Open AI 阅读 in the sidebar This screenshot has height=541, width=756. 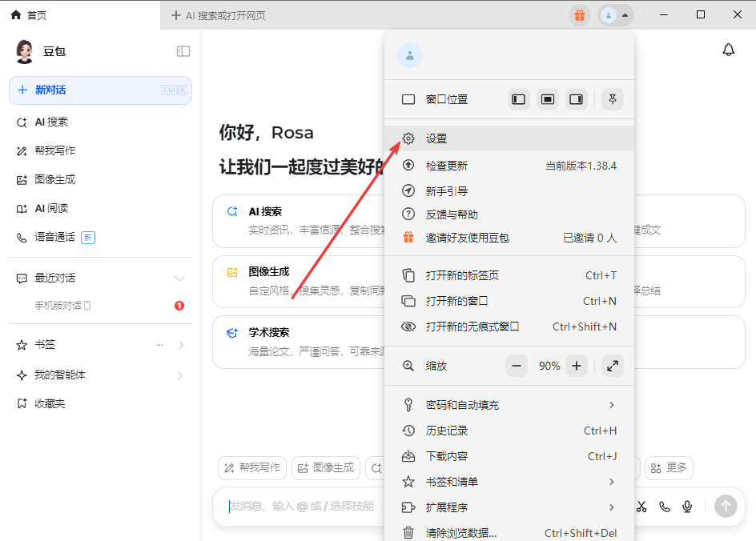(100, 209)
